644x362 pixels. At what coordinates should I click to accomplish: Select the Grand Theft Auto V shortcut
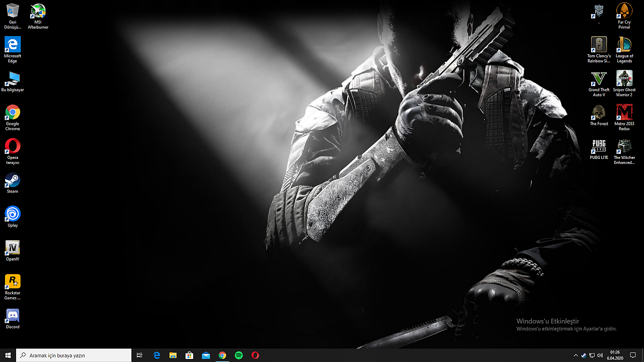(599, 83)
